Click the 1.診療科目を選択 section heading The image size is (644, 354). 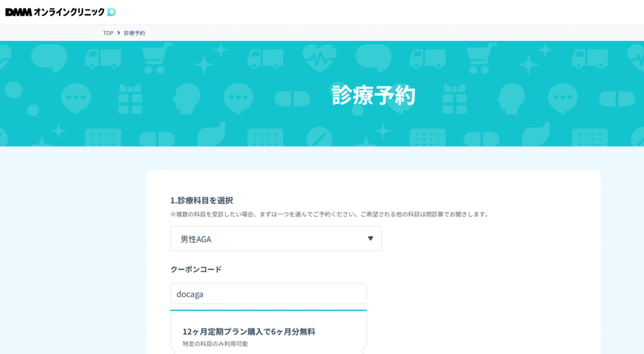pos(201,201)
